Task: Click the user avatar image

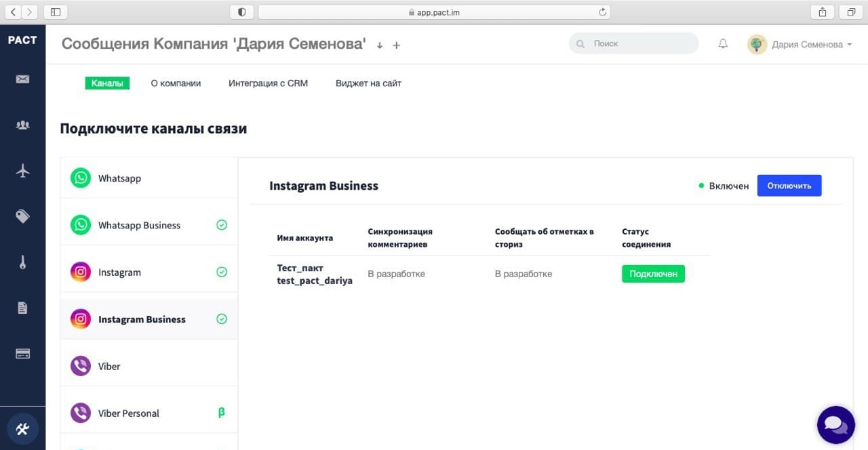Action: click(757, 44)
